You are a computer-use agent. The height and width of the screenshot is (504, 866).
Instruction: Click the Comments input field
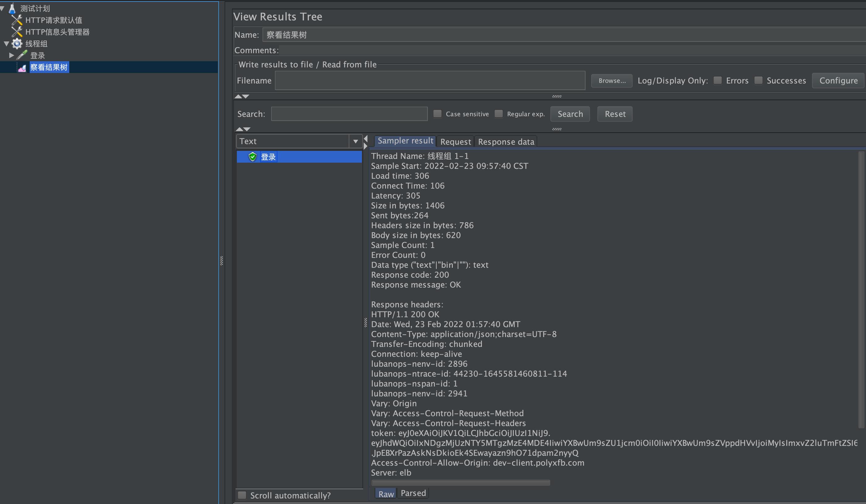click(572, 50)
